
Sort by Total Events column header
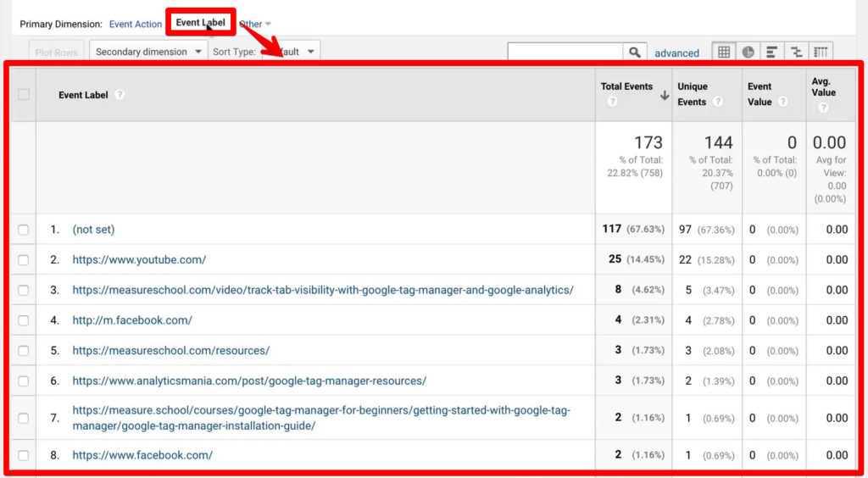pos(626,86)
